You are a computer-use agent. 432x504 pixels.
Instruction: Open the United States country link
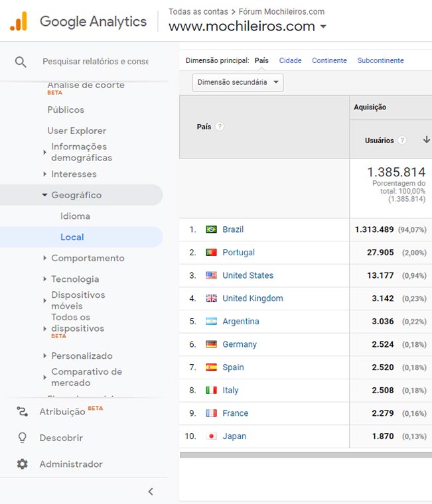tap(248, 275)
